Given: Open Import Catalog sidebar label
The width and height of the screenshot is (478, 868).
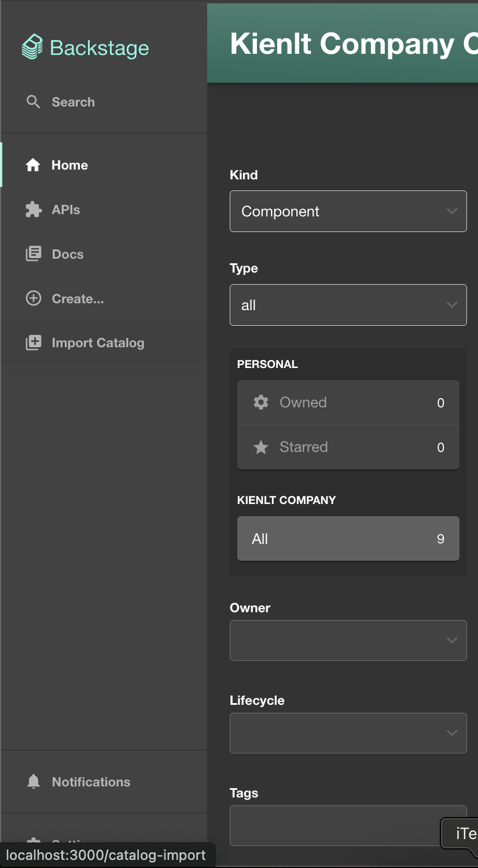Looking at the screenshot, I should click(x=98, y=343).
